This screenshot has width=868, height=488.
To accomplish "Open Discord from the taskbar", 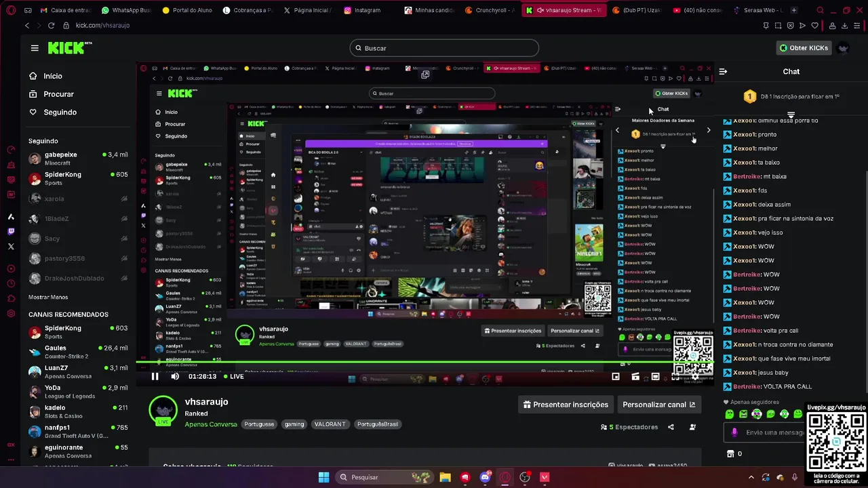I will (485, 477).
